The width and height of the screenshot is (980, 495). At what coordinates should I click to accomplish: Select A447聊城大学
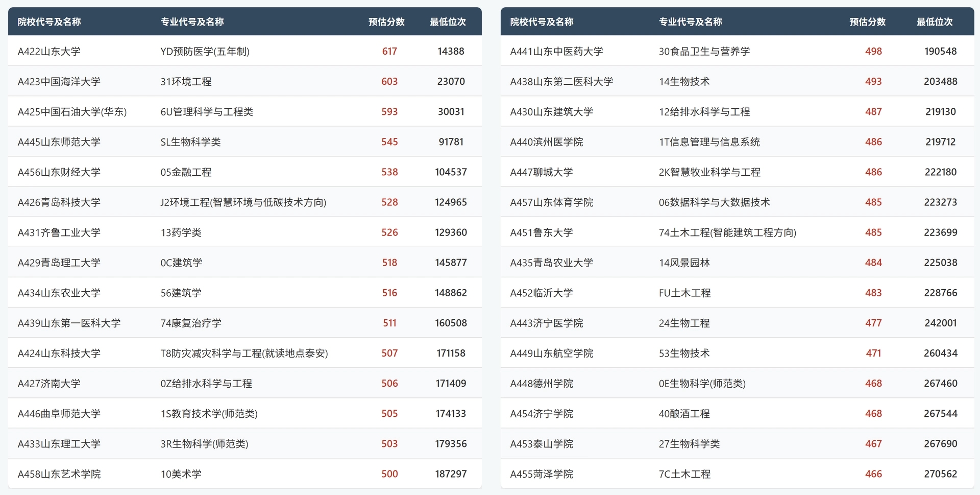[541, 172]
